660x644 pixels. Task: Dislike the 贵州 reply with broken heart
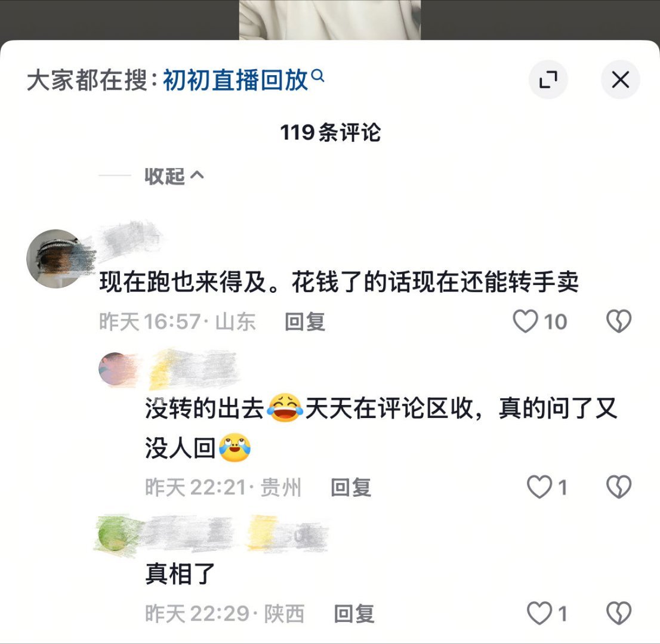(x=619, y=487)
